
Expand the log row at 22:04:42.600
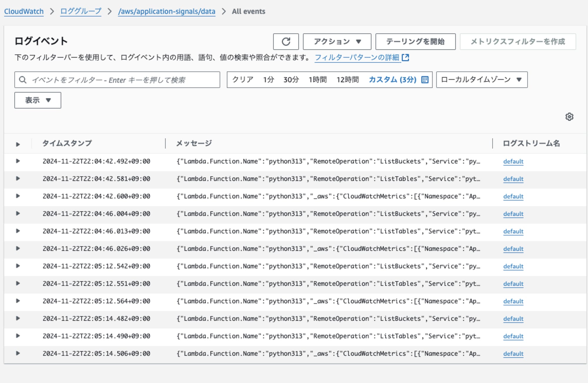(x=18, y=196)
